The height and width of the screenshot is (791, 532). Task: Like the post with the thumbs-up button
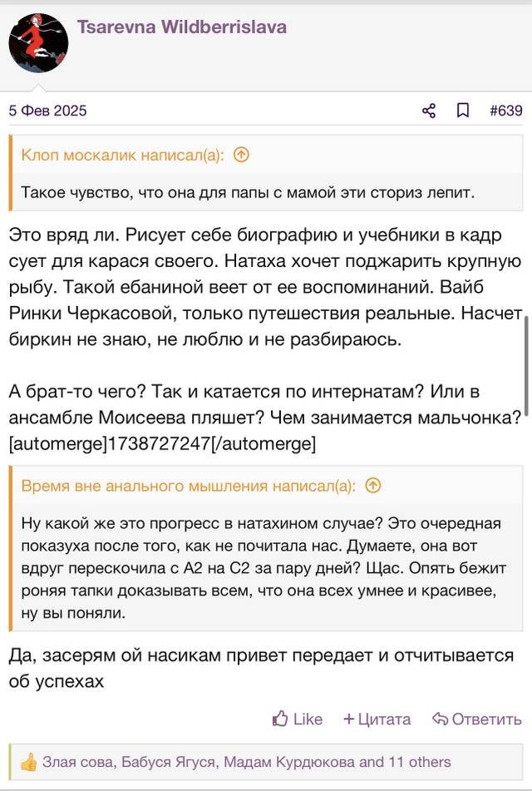coord(297,719)
